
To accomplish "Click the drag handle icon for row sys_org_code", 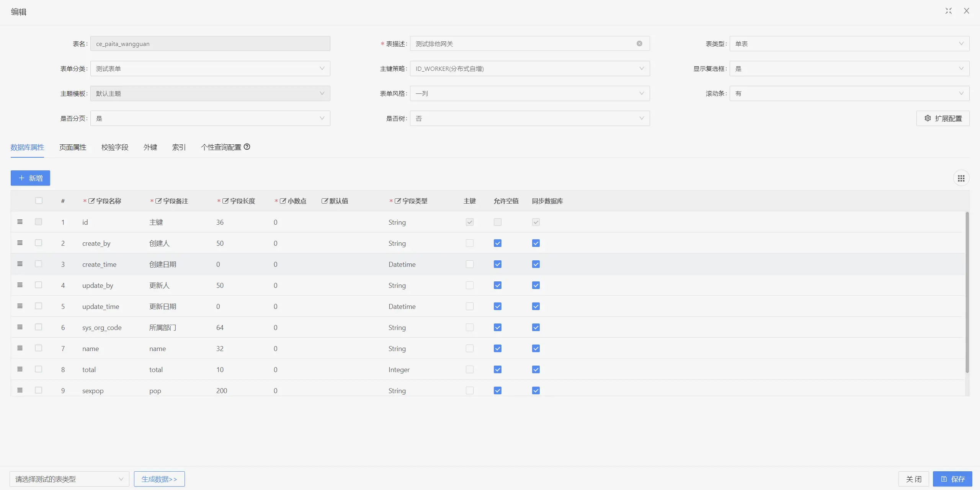I will click(x=20, y=327).
